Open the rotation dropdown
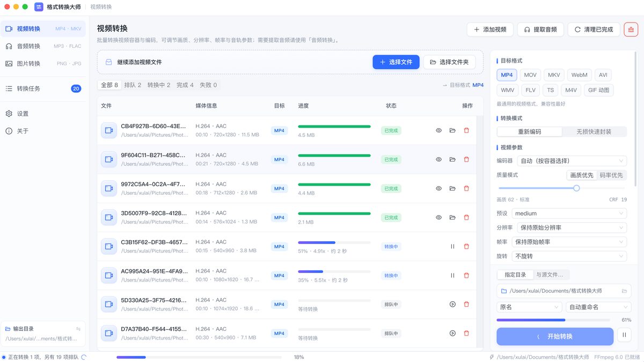The width and height of the screenshot is (644, 362). (569, 256)
